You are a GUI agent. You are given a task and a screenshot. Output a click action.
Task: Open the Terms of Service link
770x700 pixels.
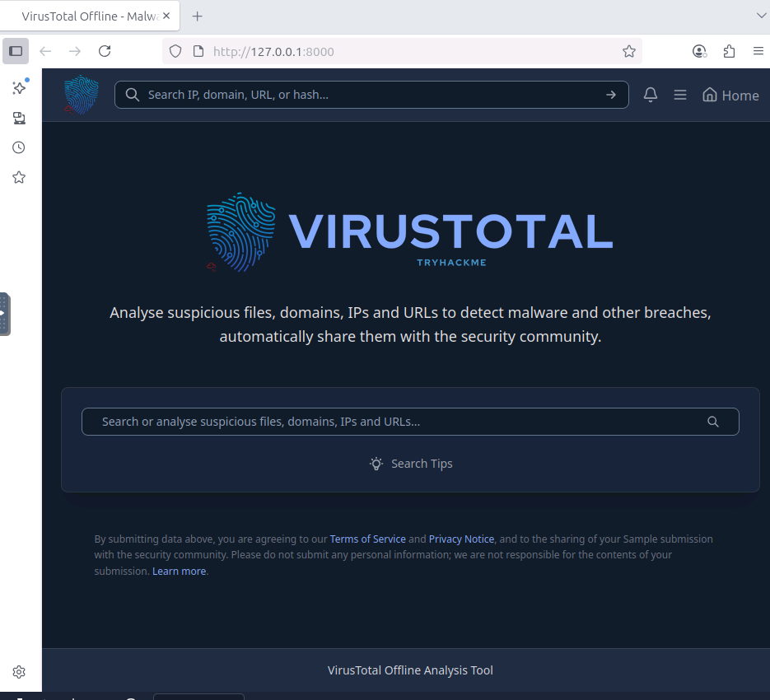coord(367,539)
